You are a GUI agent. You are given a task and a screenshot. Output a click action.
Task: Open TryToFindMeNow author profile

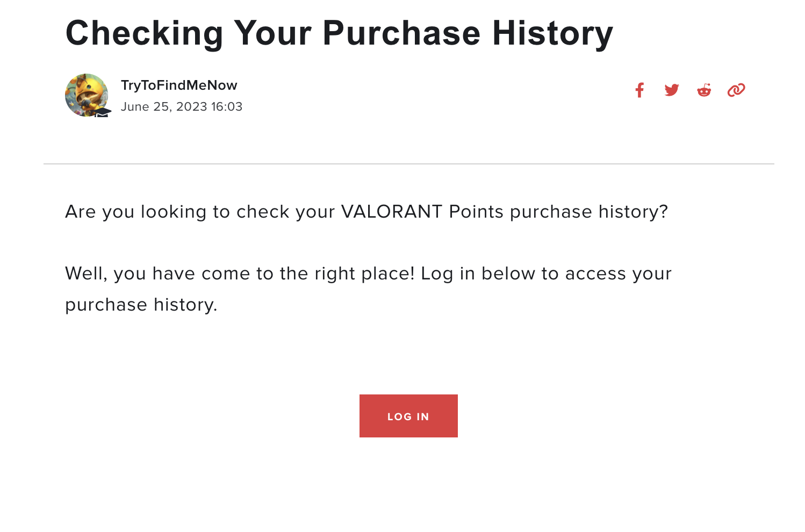tap(179, 85)
